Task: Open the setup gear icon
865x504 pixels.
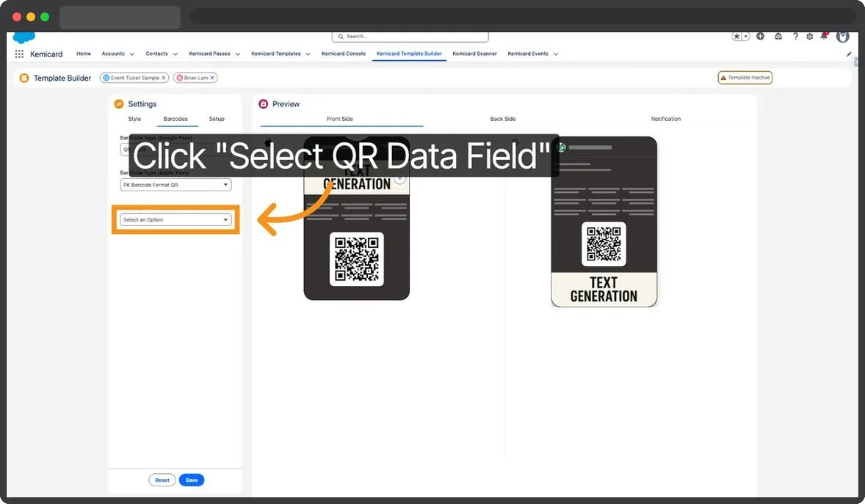Action: (809, 37)
